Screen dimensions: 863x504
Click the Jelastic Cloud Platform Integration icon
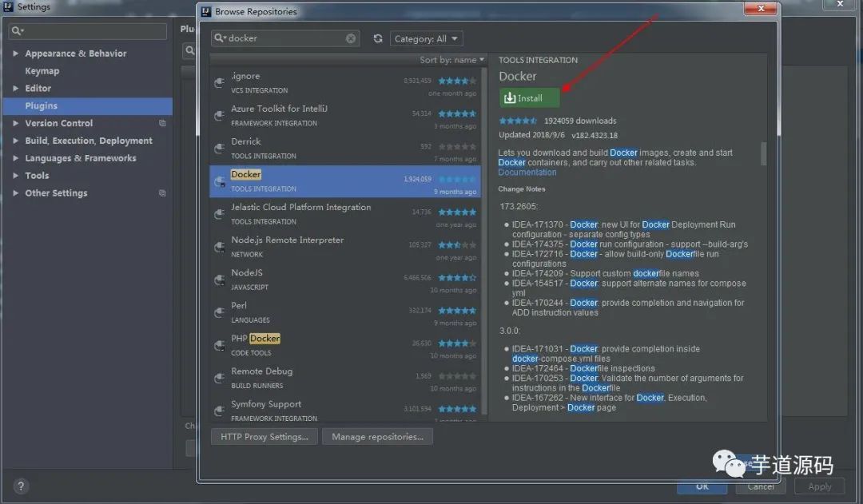pyautogui.click(x=219, y=214)
